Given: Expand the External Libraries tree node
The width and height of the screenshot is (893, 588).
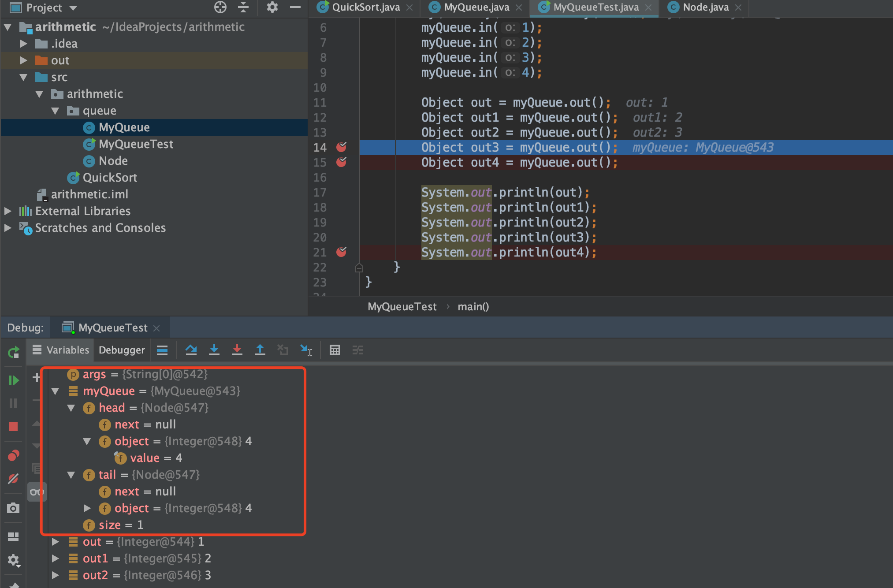Looking at the screenshot, I should [7, 211].
